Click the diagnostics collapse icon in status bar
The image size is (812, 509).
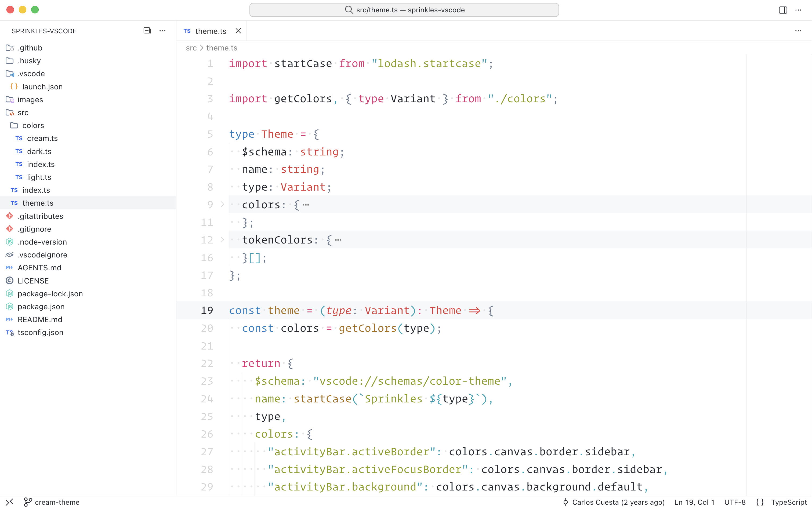click(9, 502)
